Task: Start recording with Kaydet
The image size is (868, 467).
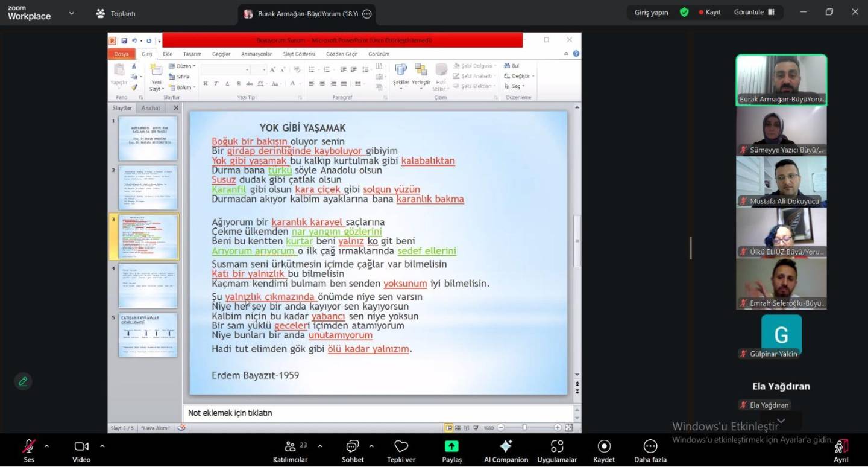Action: (x=603, y=450)
